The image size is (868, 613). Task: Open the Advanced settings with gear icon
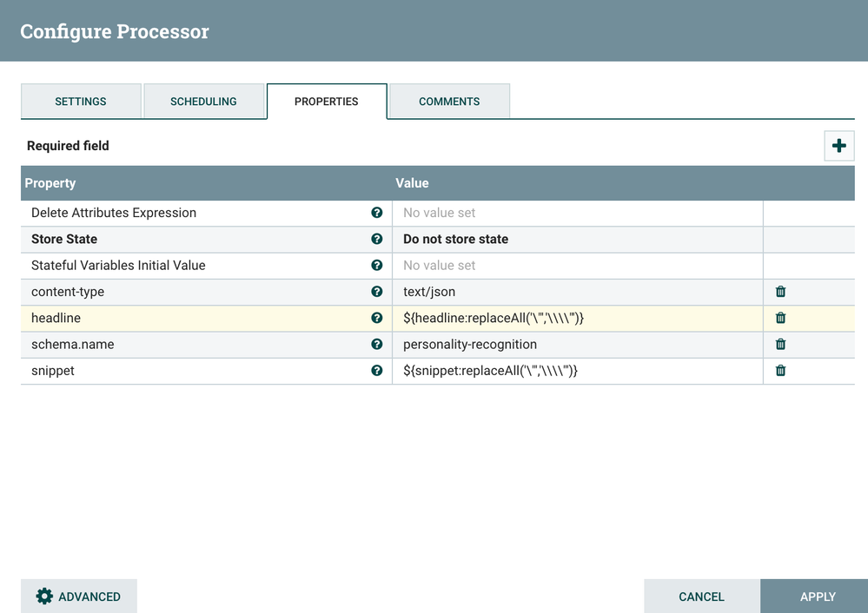[x=79, y=597]
